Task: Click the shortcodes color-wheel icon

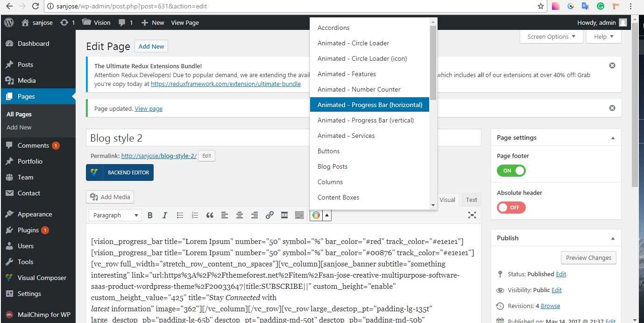Action: pos(316,215)
